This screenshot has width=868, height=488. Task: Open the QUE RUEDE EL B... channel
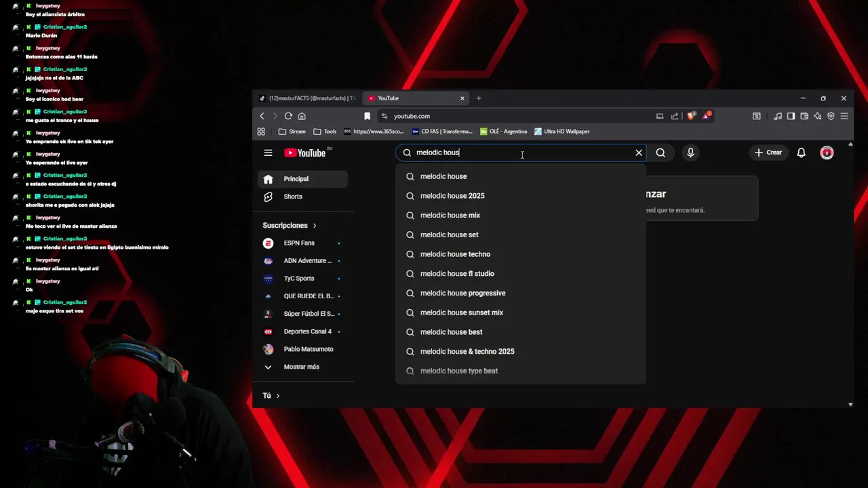(x=302, y=296)
